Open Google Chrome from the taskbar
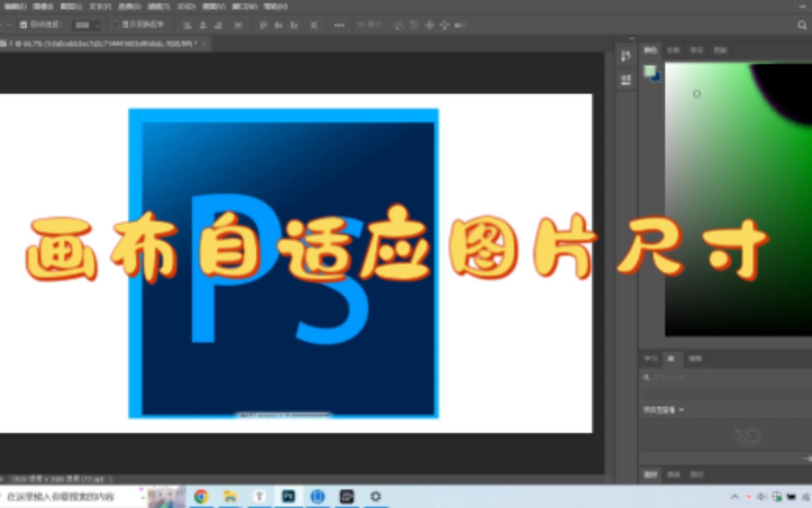Image resolution: width=812 pixels, height=508 pixels. click(x=201, y=497)
